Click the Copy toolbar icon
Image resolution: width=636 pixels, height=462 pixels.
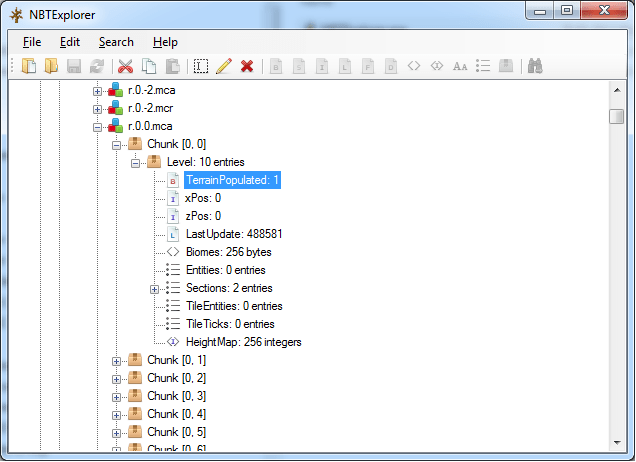149,66
